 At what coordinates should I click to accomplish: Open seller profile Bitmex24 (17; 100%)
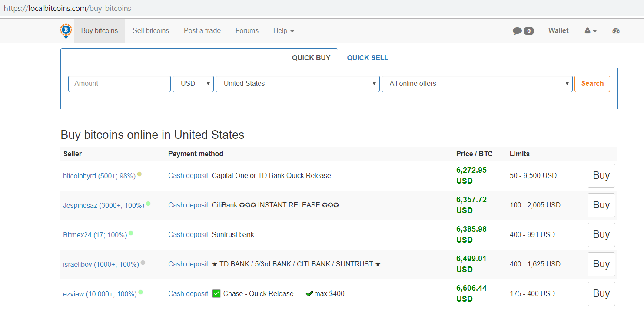(x=95, y=235)
